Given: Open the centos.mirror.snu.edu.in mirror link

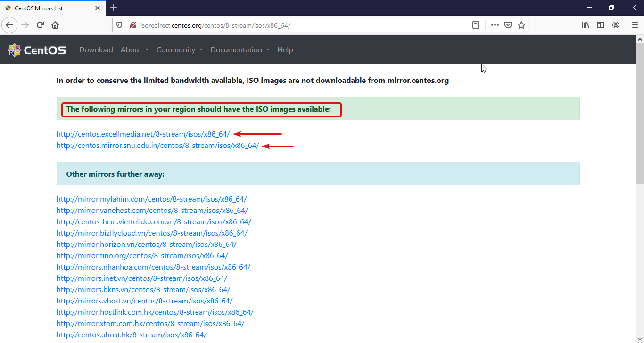Looking at the screenshot, I should point(158,145).
